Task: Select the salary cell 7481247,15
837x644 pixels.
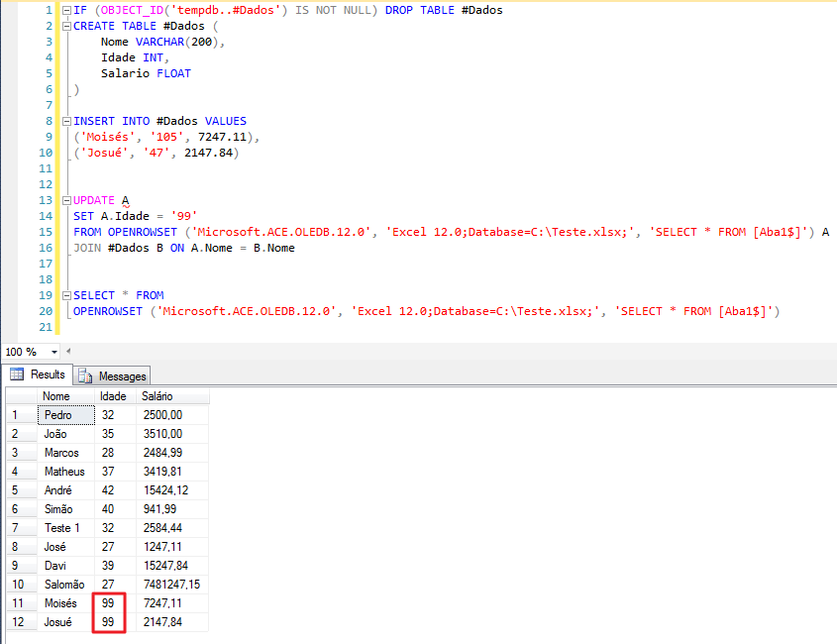Action: pyautogui.click(x=172, y=585)
